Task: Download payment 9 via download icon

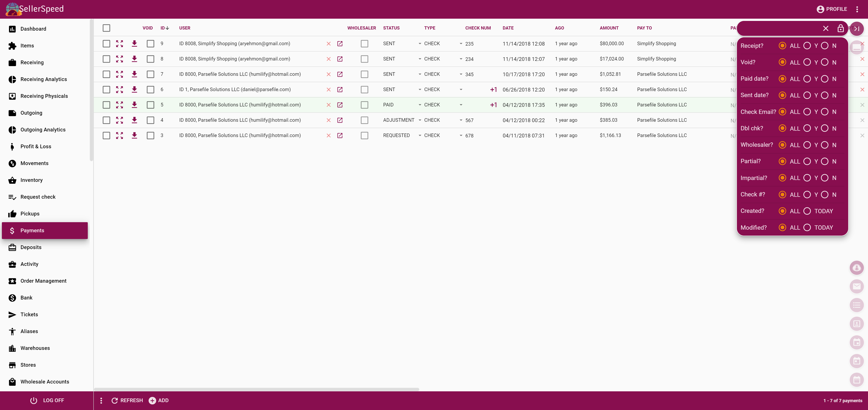Action: (134, 44)
